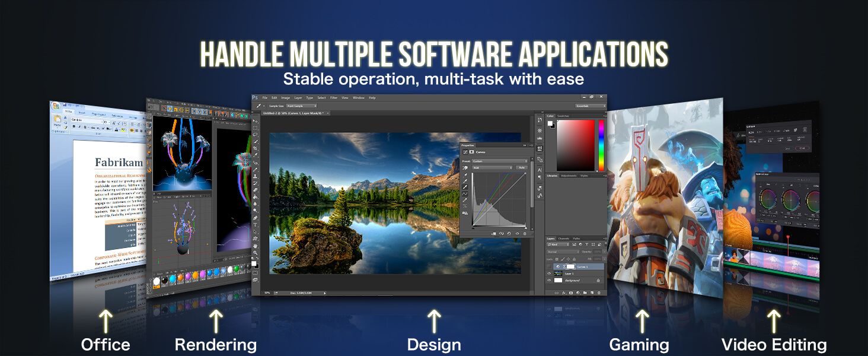Image resolution: width=868 pixels, height=356 pixels.
Task: Click the rainbow hue slider in Color panel
Action: tap(601, 145)
